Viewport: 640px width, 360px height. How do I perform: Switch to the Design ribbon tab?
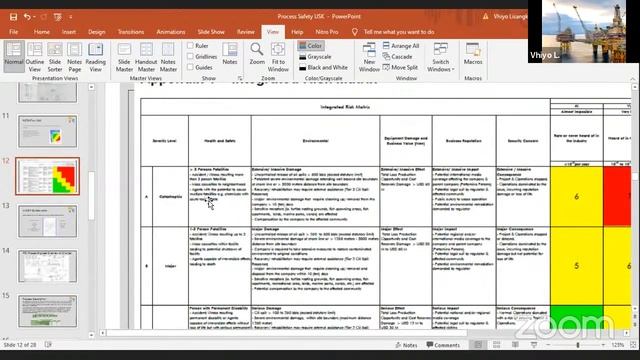point(97,32)
